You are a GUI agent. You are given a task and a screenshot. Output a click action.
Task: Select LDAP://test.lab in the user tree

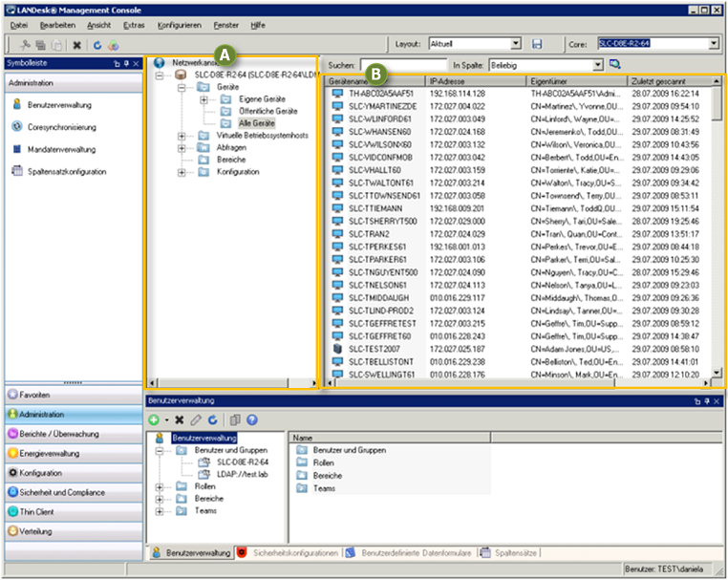pos(242,475)
